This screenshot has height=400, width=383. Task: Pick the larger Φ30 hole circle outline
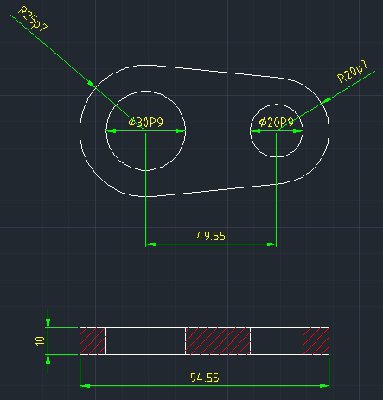[x=146, y=131]
